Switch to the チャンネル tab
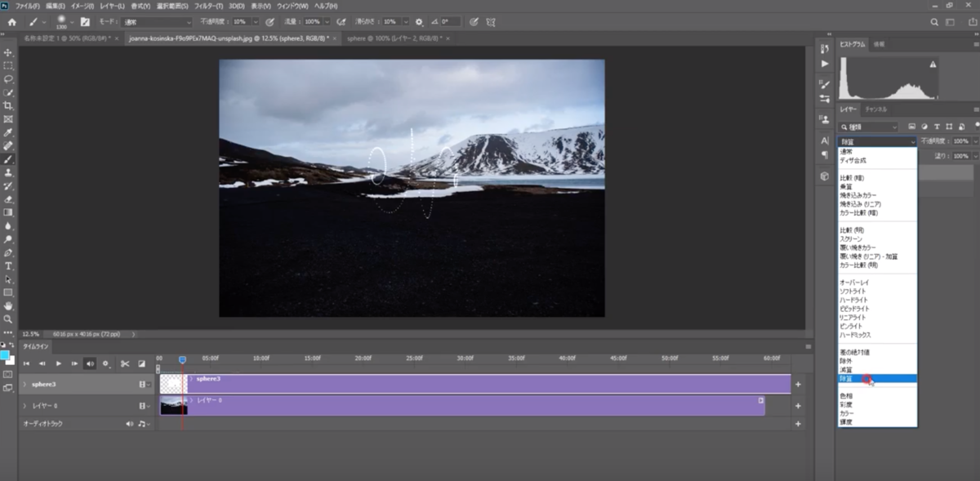Viewport: 980px width, 481px height. [x=876, y=109]
